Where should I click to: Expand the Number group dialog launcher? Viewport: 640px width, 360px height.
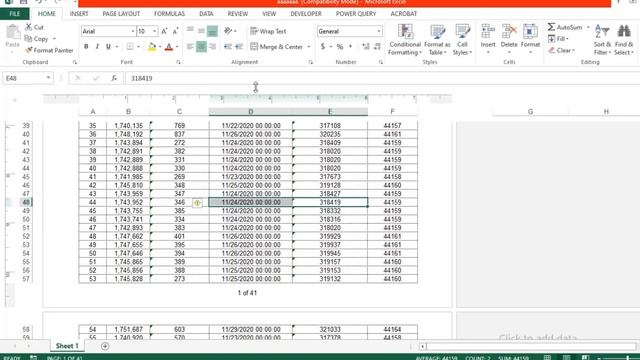coord(380,62)
